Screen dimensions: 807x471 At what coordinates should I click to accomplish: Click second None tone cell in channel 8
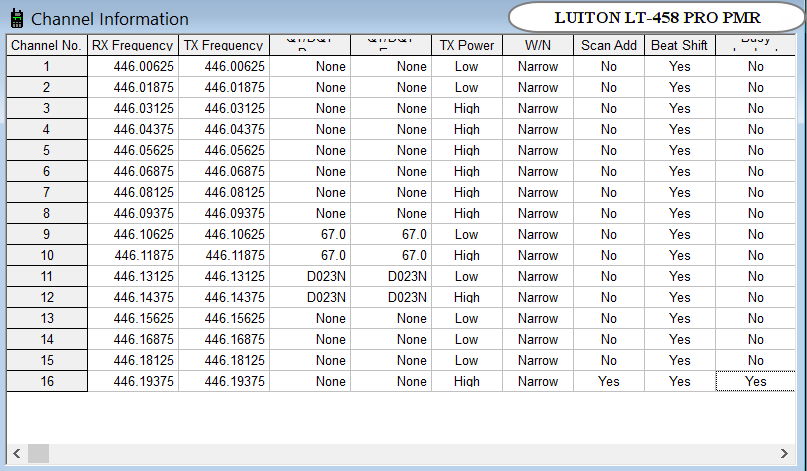point(391,214)
